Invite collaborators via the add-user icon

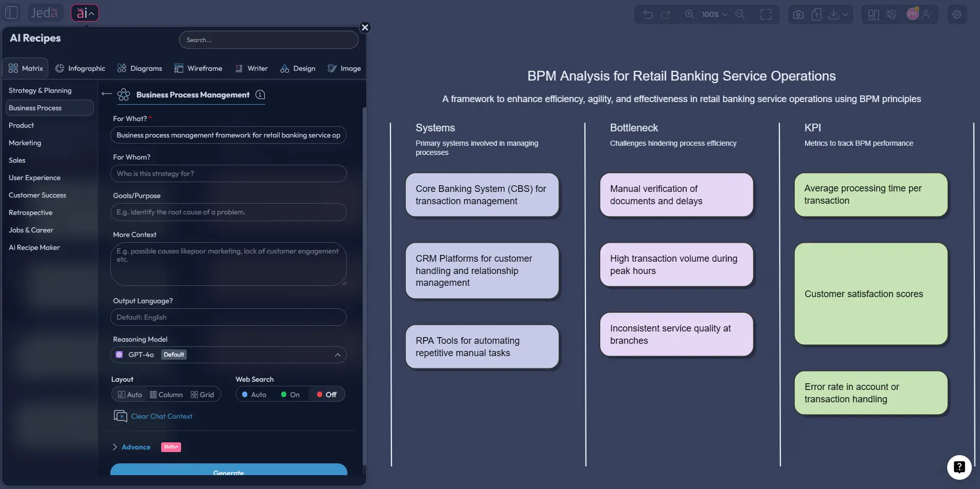928,14
